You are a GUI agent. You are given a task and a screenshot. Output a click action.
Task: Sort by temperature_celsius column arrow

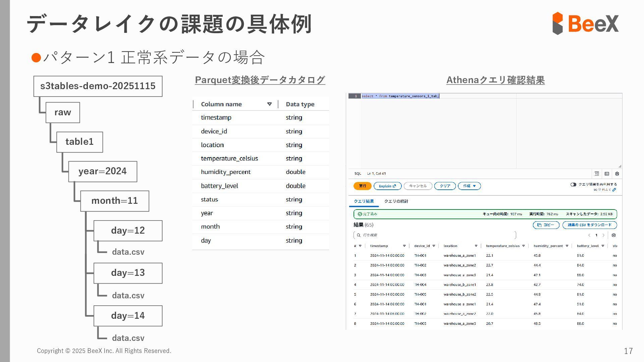tap(523, 246)
